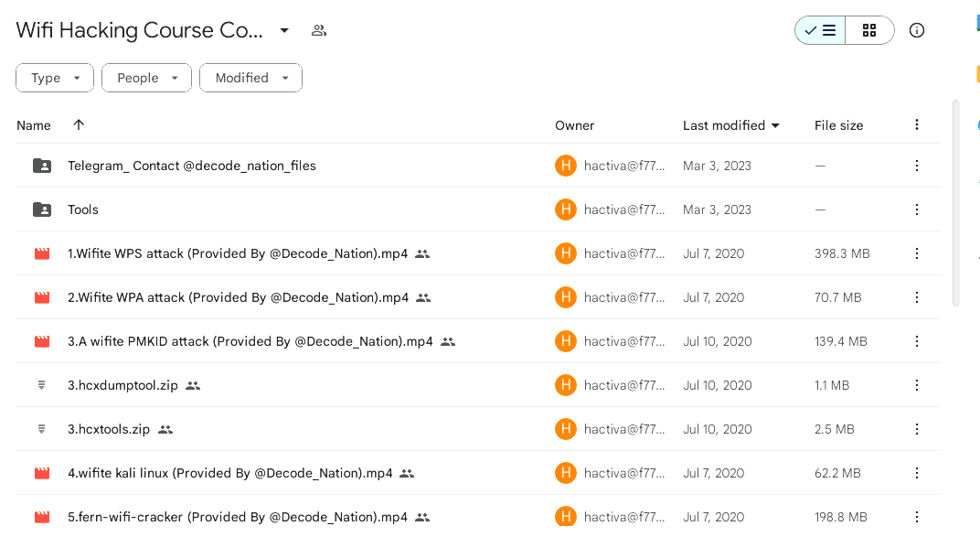Screen dimensions: 980x537
Task: Open more actions for 2.Wifite WPA attack
Action: [x=917, y=297]
